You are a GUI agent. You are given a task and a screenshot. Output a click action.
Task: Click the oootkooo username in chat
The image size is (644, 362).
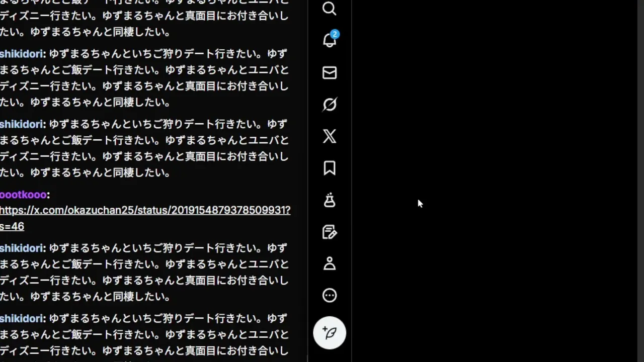pyautogui.click(x=23, y=195)
